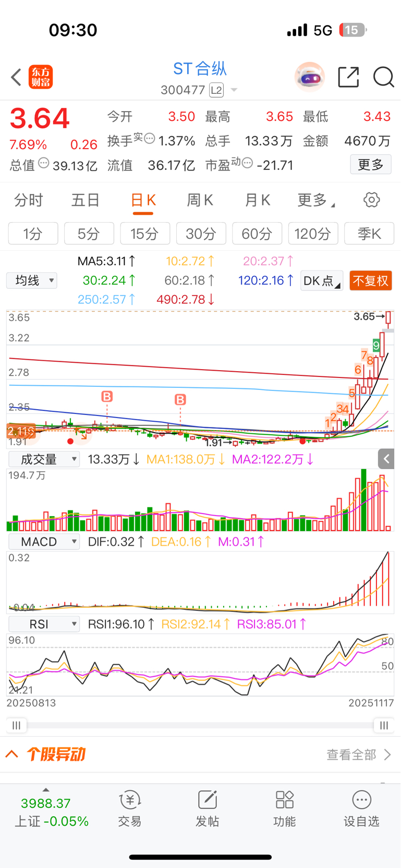
Task: Select the 15分 period button
Action: (x=145, y=234)
